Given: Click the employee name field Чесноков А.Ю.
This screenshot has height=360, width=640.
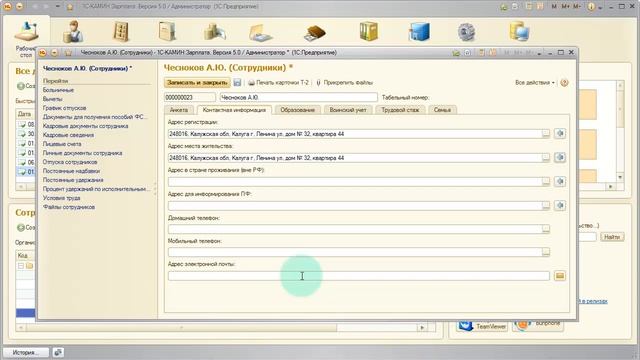Looking at the screenshot, I should 298,97.
